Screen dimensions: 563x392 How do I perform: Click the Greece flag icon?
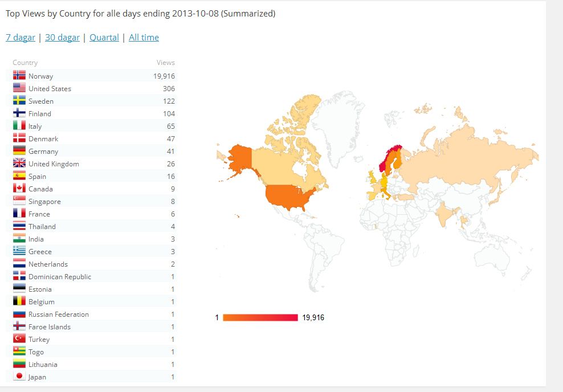[x=19, y=251]
